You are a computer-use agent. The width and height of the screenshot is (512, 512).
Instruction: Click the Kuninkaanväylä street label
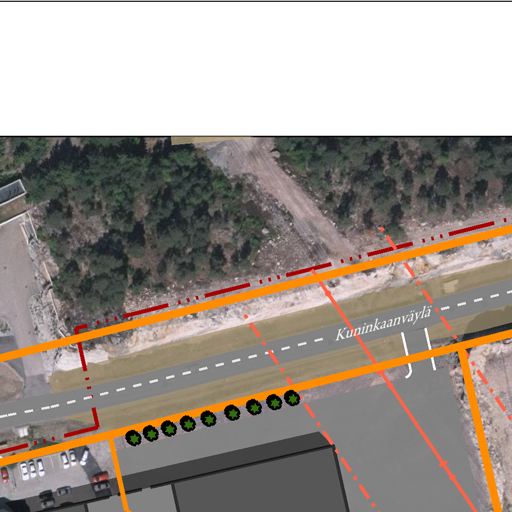pos(383,323)
